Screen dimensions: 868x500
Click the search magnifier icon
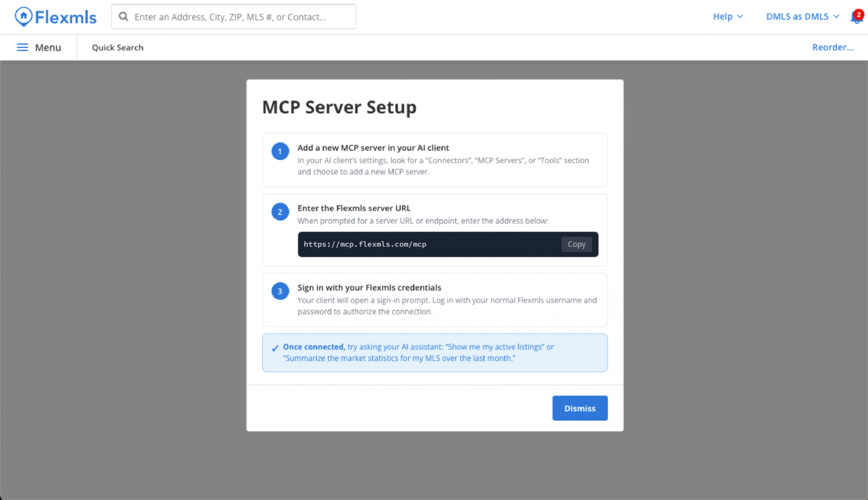click(123, 17)
